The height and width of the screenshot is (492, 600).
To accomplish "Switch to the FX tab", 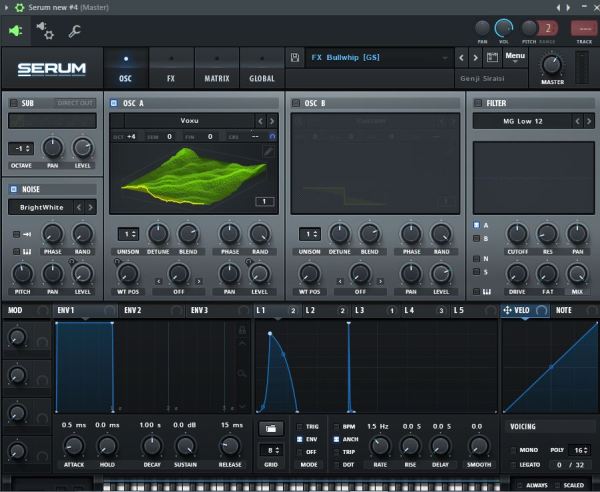I will pyautogui.click(x=171, y=69).
